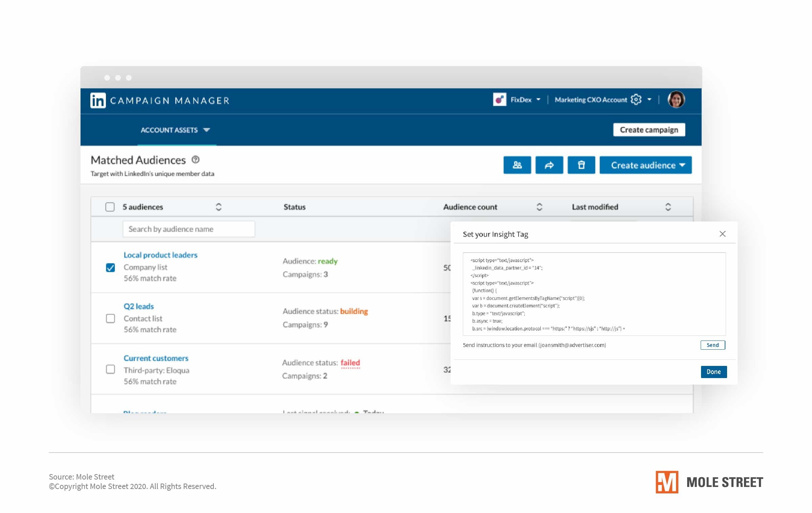Screen dimensions: 812x513
Task: Click the ready audience status text
Action: pyautogui.click(x=328, y=261)
